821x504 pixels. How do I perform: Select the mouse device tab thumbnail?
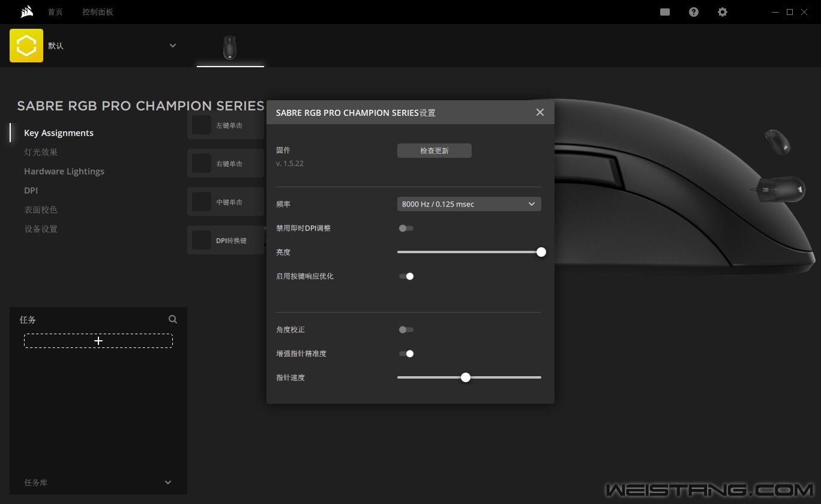[x=230, y=48]
